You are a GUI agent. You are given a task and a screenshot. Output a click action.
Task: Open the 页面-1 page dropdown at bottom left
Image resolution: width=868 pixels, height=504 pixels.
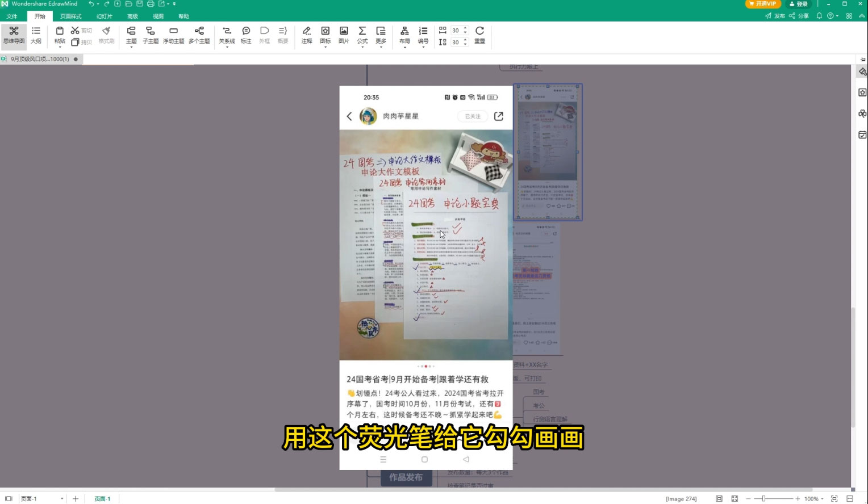coord(63,498)
